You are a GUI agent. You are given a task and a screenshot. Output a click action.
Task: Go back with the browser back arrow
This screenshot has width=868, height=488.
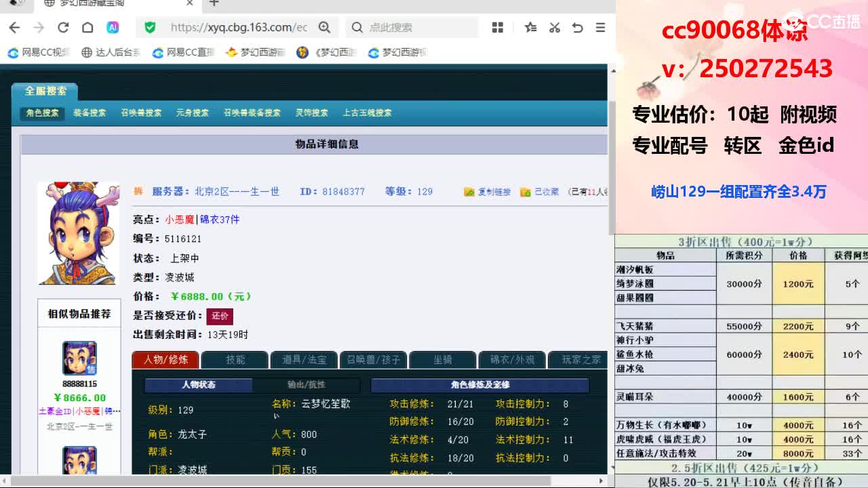14,28
